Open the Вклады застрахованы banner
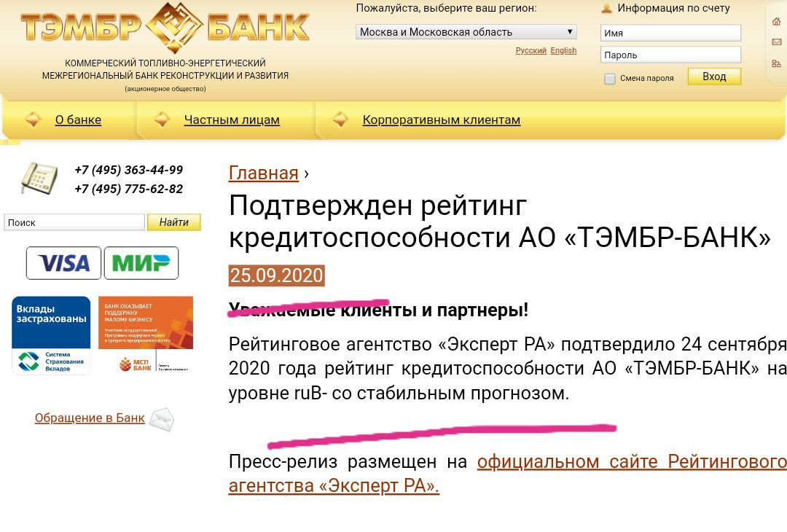This screenshot has width=787, height=532. tap(51, 335)
